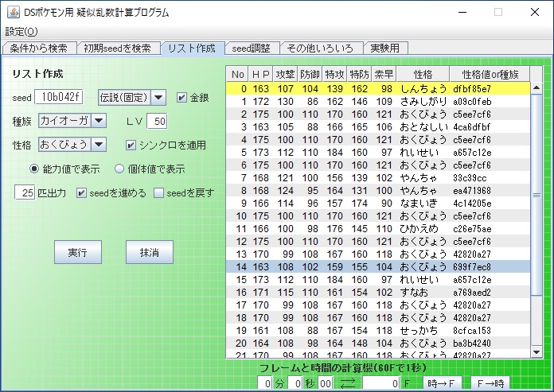Select row 19 with nature せっかち
The image size is (554, 392).
pyautogui.click(x=378, y=331)
